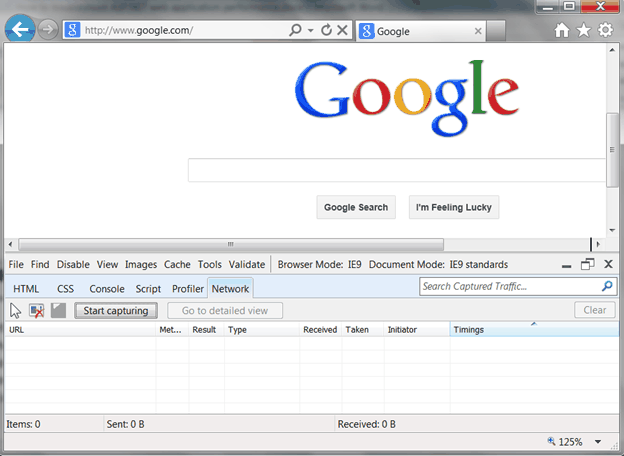624x456 pixels.
Task: Click the Save captured traffic icon
Action: point(58,311)
